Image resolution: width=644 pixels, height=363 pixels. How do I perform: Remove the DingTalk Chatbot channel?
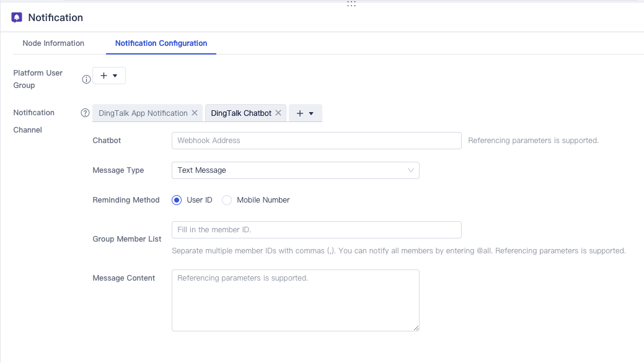tap(278, 113)
